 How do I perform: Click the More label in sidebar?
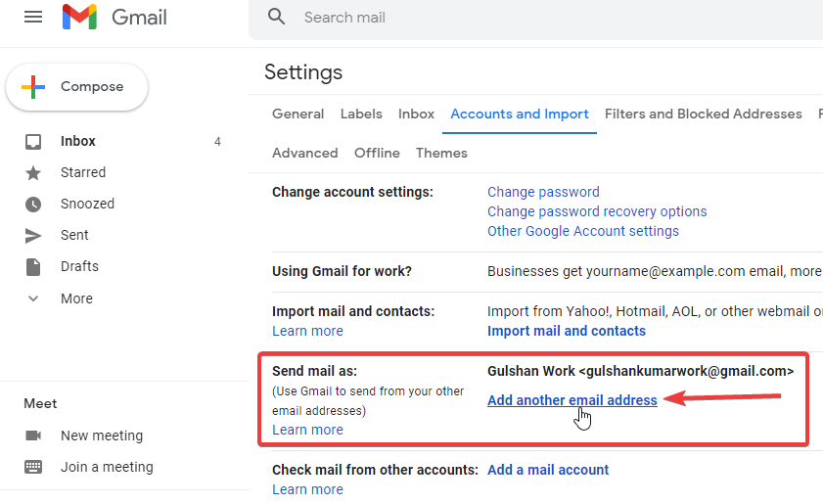[x=76, y=298]
